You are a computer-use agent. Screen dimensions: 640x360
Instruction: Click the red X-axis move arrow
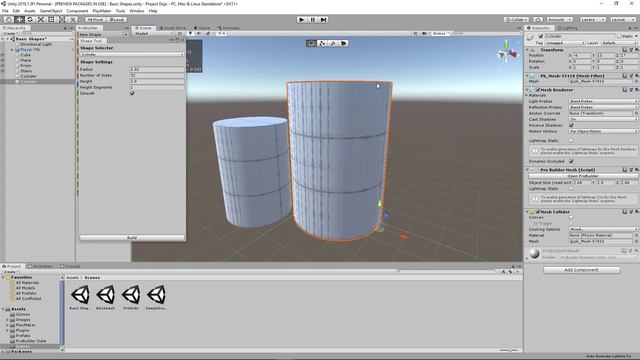(404, 236)
